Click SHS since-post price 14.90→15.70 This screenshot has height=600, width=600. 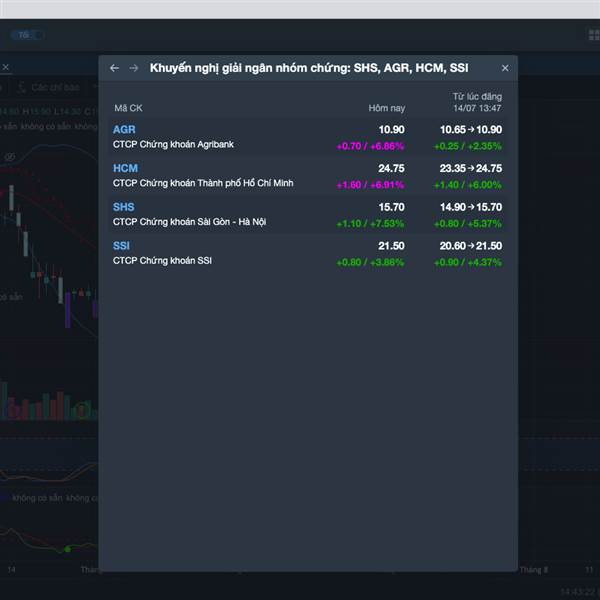pos(471,207)
